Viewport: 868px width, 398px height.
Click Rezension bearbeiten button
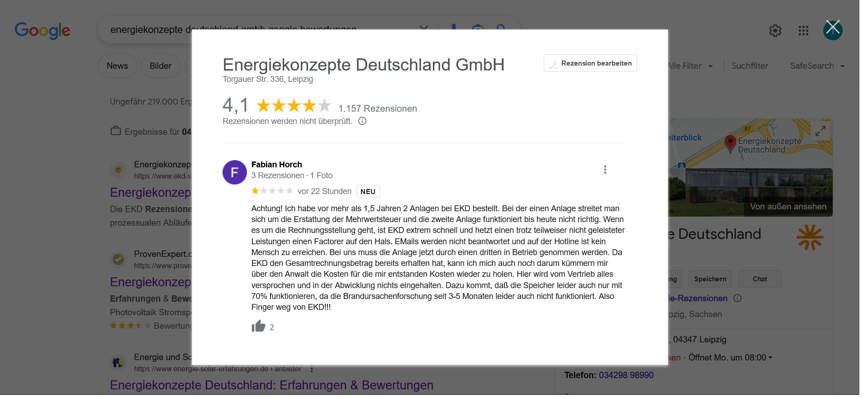click(590, 63)
